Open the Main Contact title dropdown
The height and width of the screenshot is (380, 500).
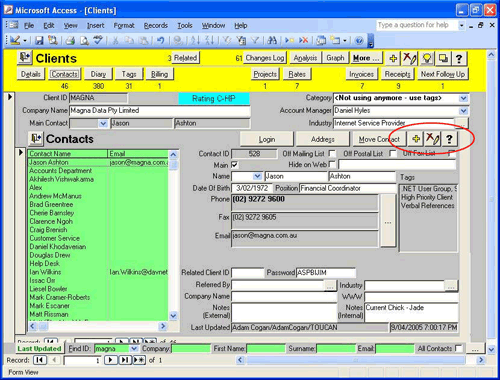[103, 123]
